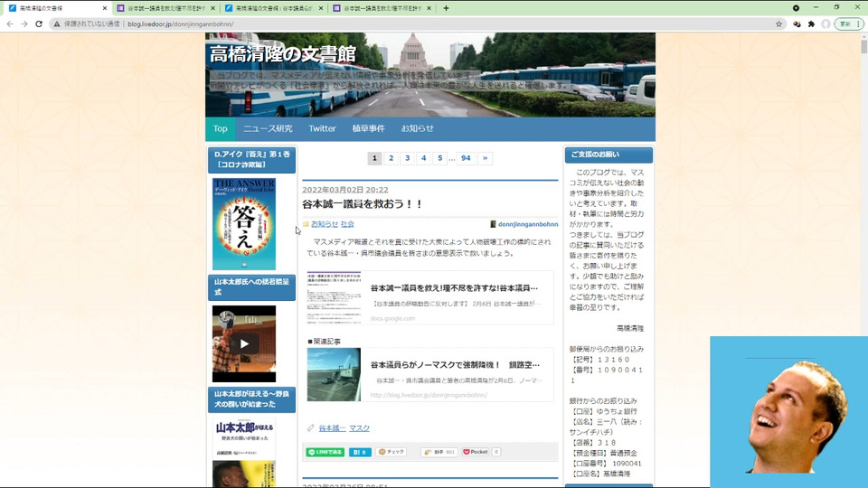Image resolution: width=868 pixels, height=488 pixels.
Task: Click the blog title 高橋清隆の文書館
Action: (x=282, y=54)
